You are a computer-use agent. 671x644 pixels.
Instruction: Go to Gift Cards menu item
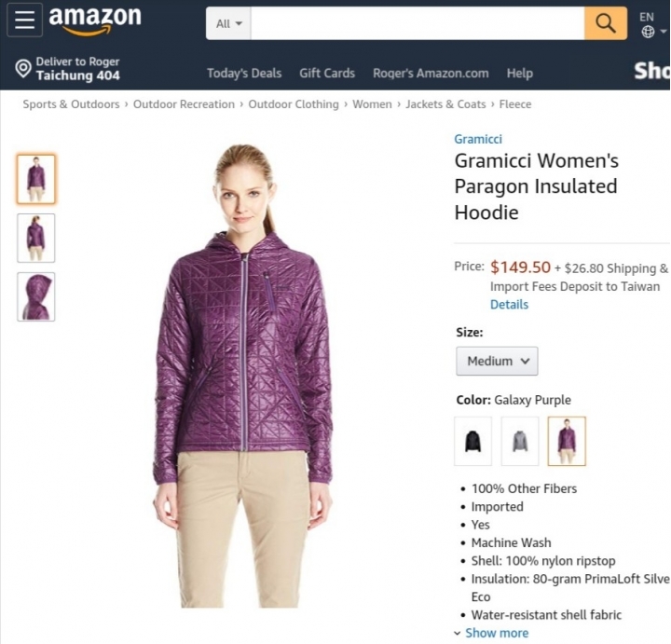(x=327, y=74)
